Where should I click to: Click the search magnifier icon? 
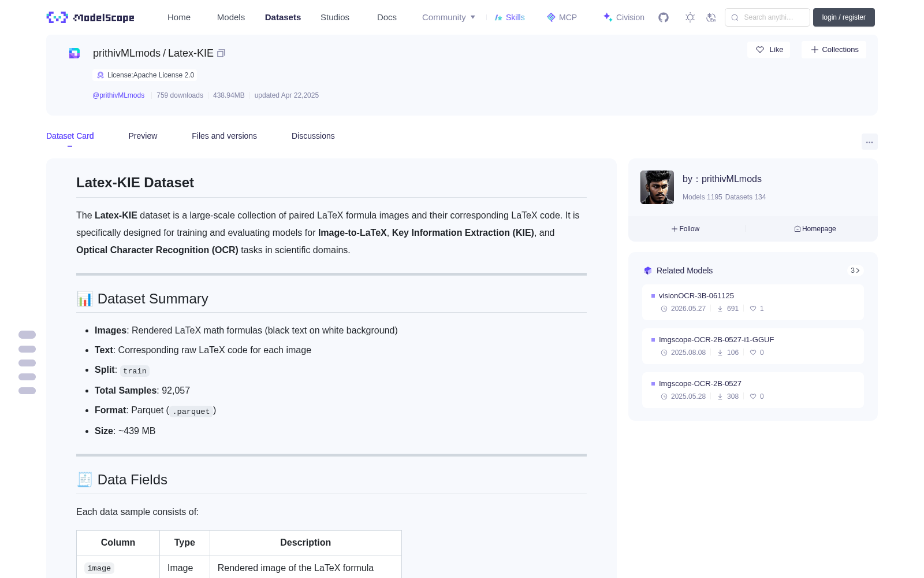point(735,17)
